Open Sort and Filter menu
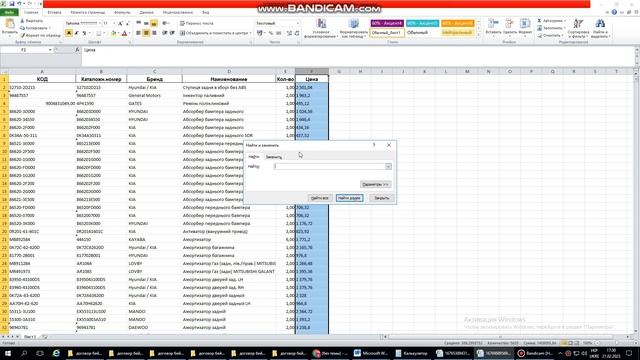640x360 pixels. 578,28
